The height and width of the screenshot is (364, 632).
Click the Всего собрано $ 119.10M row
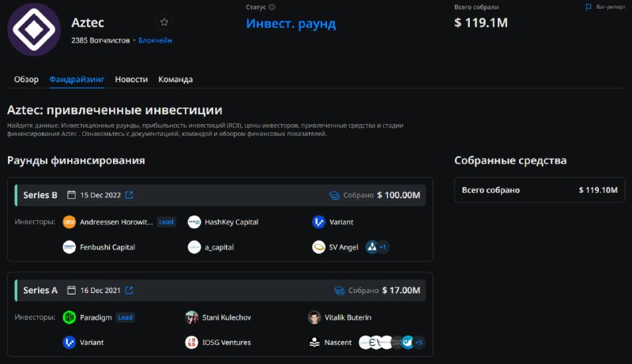click(x=540, y=190)
